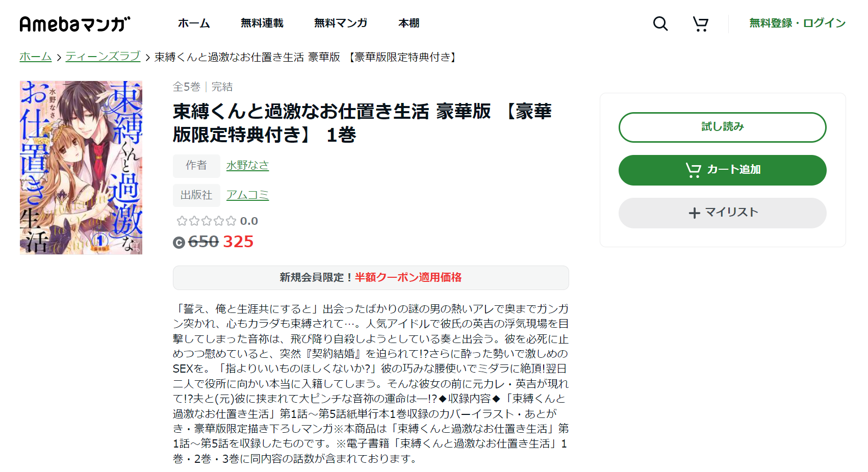
Task: Open the author link 水野なさ
Action: click(x=247, y=166)
